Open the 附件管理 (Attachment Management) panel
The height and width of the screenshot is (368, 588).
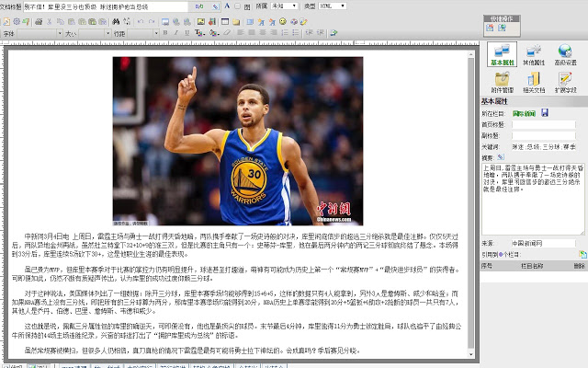click(x=503, y=84)
